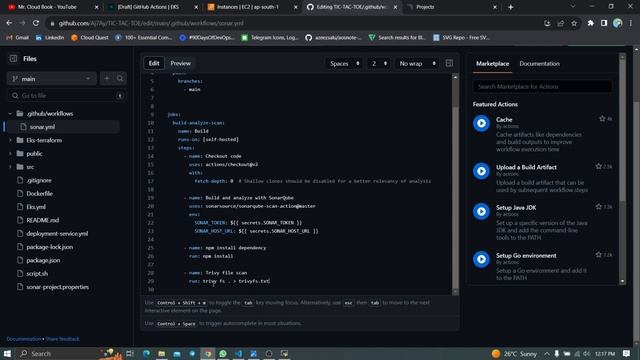Open Upload a Build Artifact action icon
The height and width of the screenshot is (360, 640).
coord(481,171)
